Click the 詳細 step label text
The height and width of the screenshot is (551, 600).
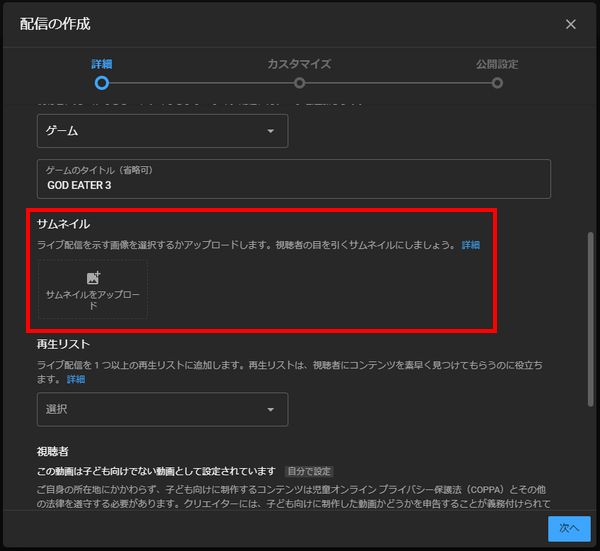coord(102,64)
